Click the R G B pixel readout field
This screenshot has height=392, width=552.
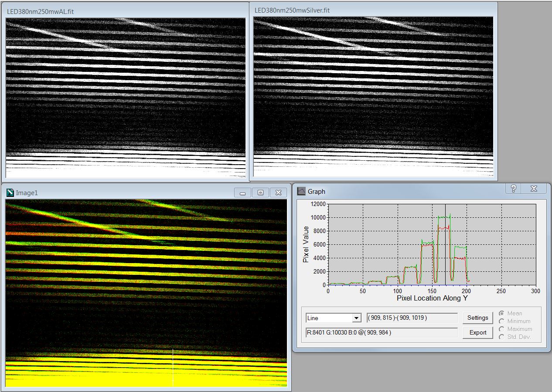[382, 333]
